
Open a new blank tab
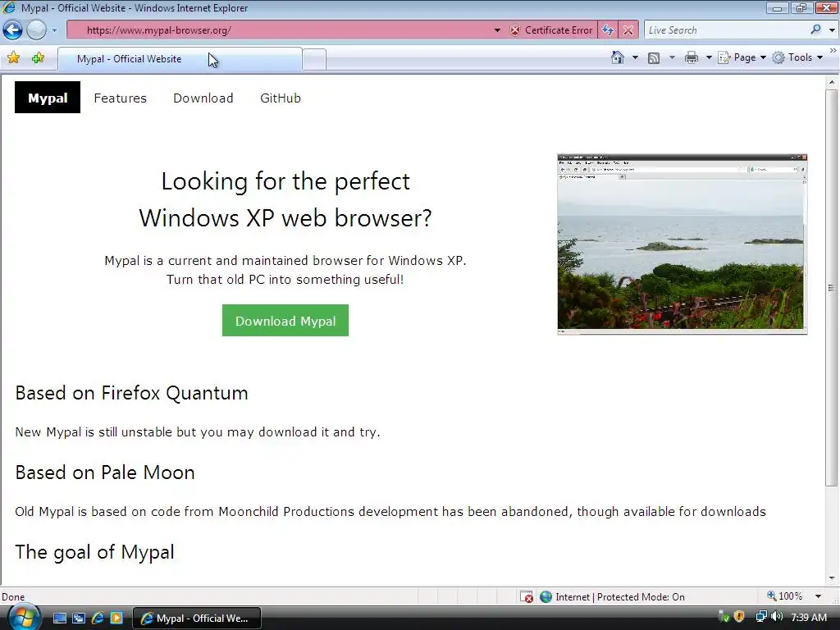click(x=314, y=59)
